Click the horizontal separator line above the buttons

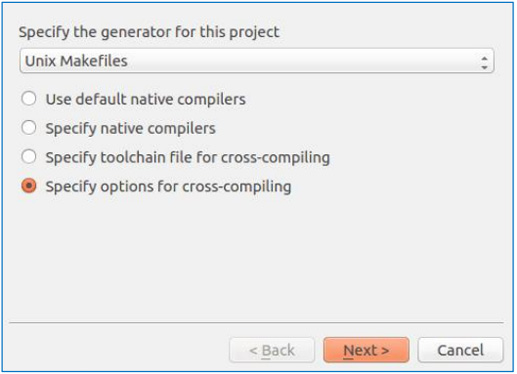pyautogui.click(x=256, y=323)
